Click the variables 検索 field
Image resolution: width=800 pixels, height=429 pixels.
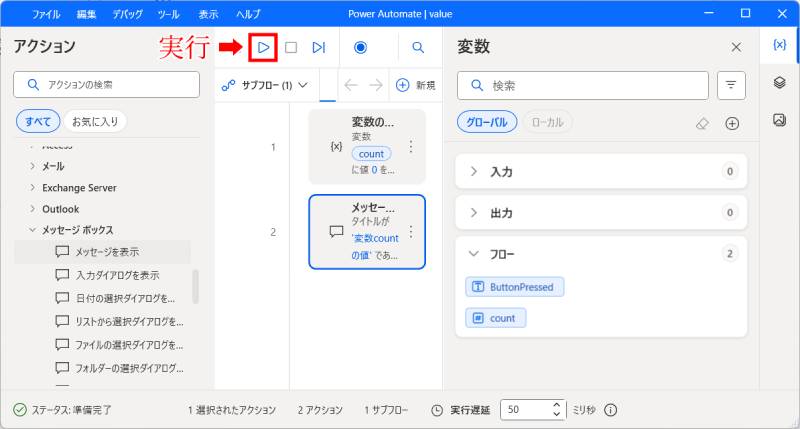[583, 85]
